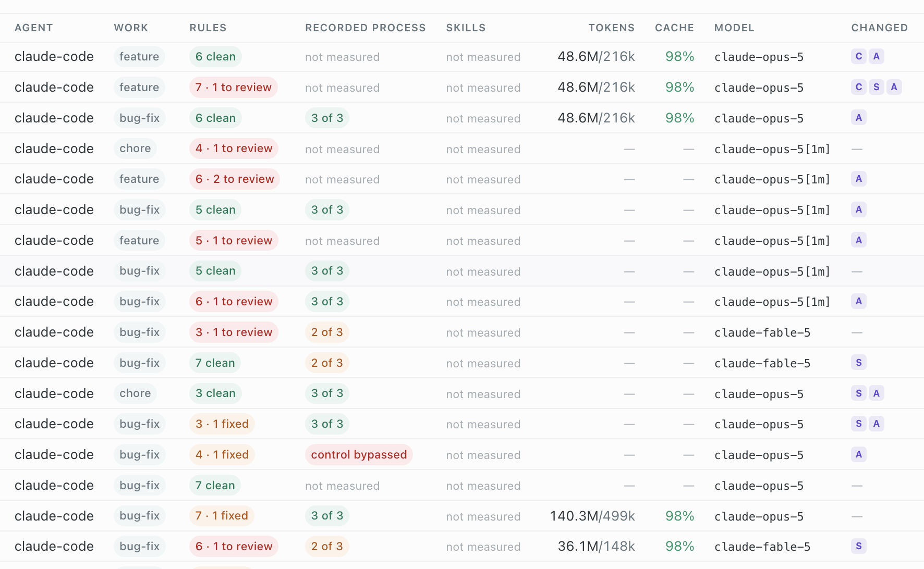Click the C badge in the feature 6 clean row
Image resolution: width=924 pixels, height=569 pixels.
tap(859, 56)
